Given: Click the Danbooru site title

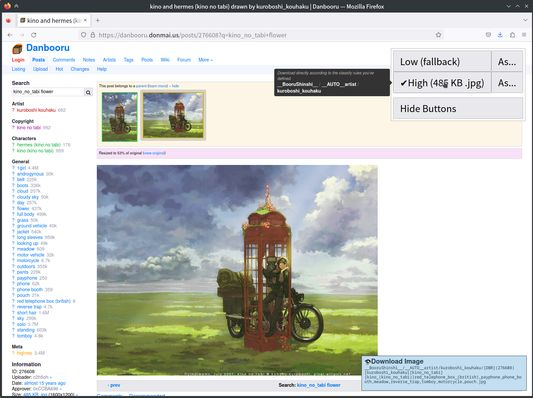Looking at the screenshot, I should coord(48,48).
